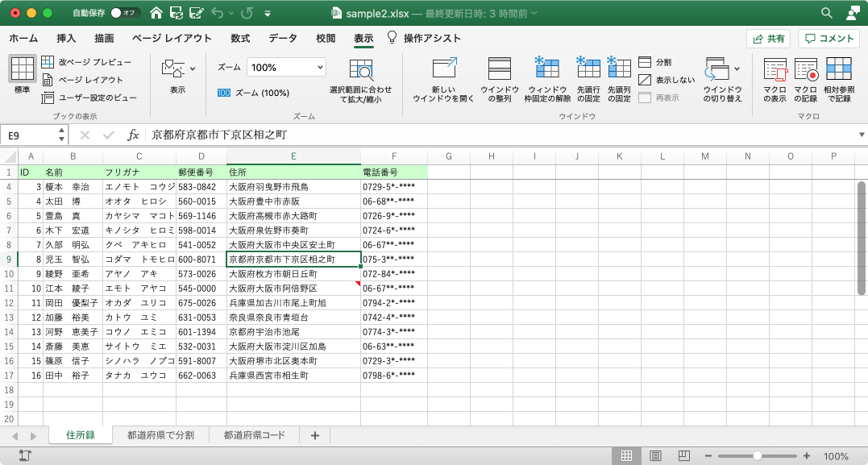Switch to 都道府県コード sheet
Screen dimensions: 868x465
[x=255, y=435]
